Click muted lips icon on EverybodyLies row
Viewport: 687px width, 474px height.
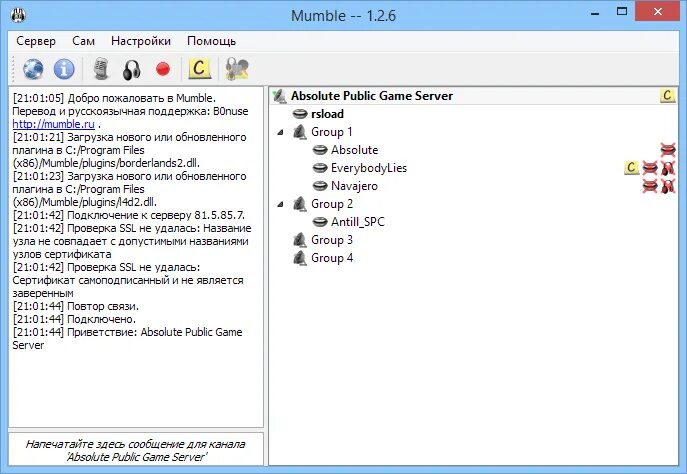tap(650, 168)
